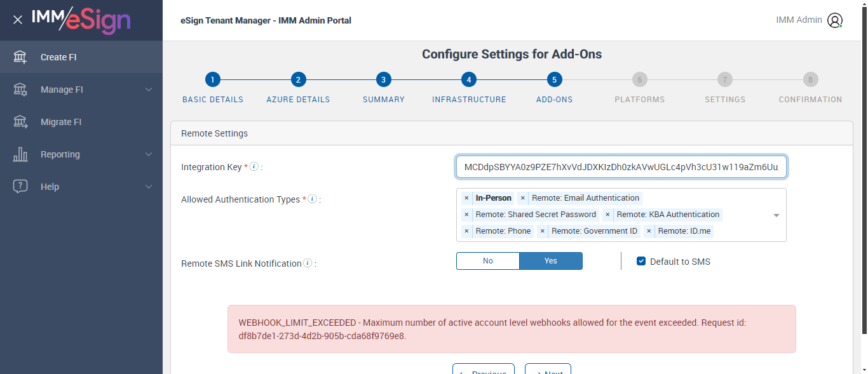868x374 pixels.
Task: Click the Next button
Action: click(548, 369)
